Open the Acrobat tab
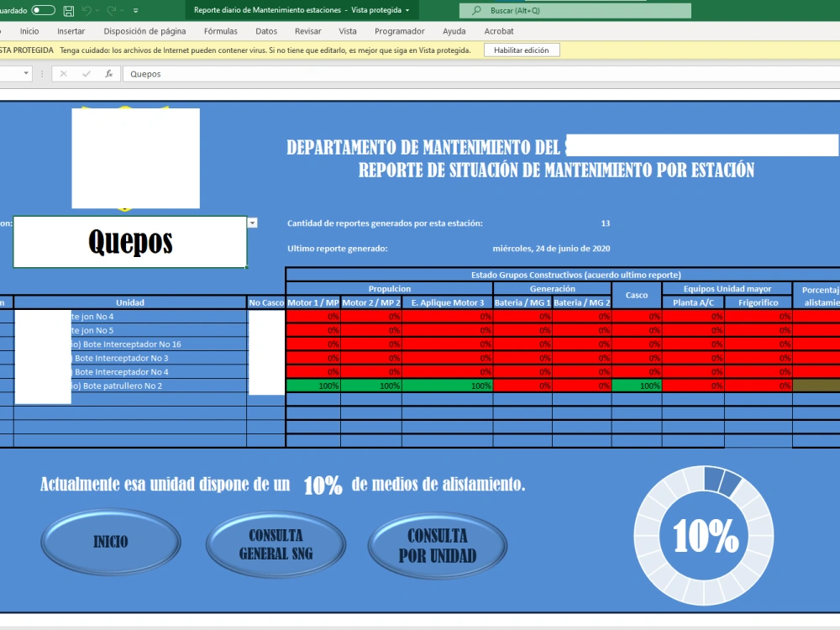840x630 pixels. point(499,31)
